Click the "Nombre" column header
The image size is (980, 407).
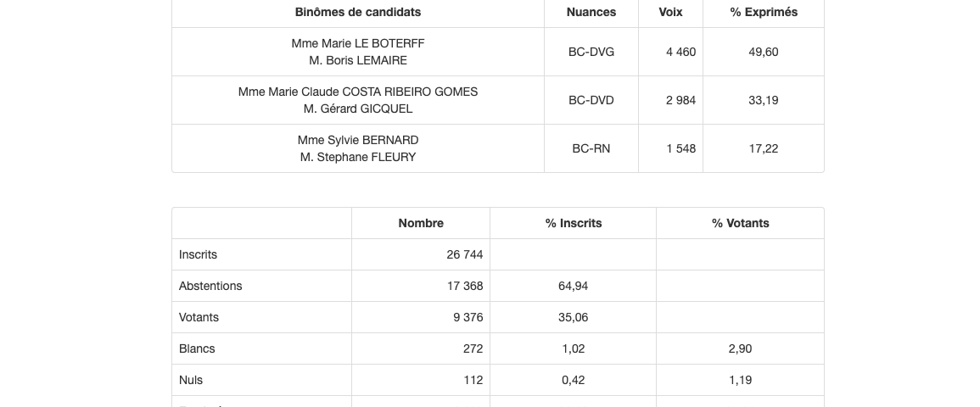pyautogui.click(x=421, y=223)
